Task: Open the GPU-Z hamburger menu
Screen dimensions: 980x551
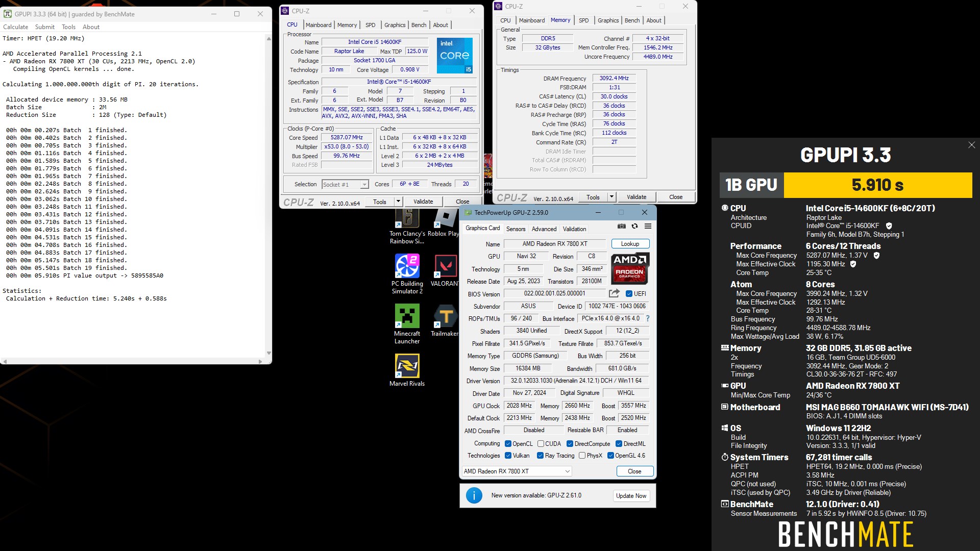Action: coord(648,226)
